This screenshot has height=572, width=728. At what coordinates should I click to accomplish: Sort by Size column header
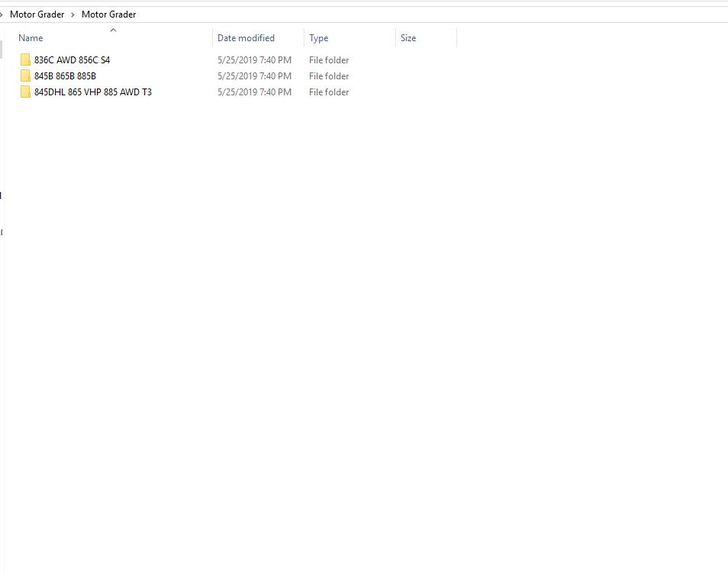coord(408,38)
